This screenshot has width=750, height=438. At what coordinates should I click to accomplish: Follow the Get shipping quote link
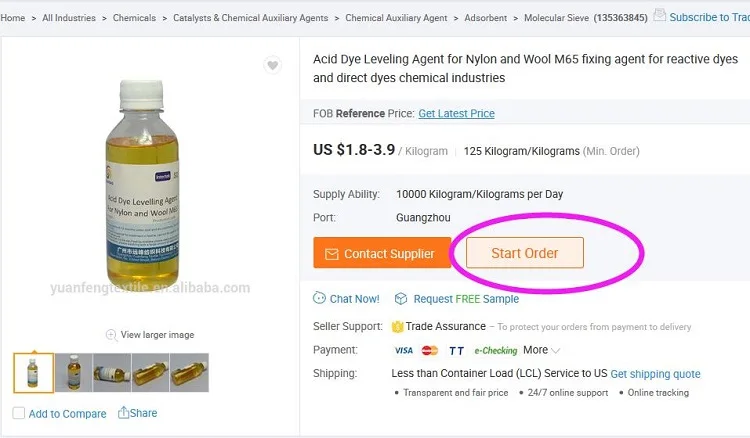click(x=655, y=374)
